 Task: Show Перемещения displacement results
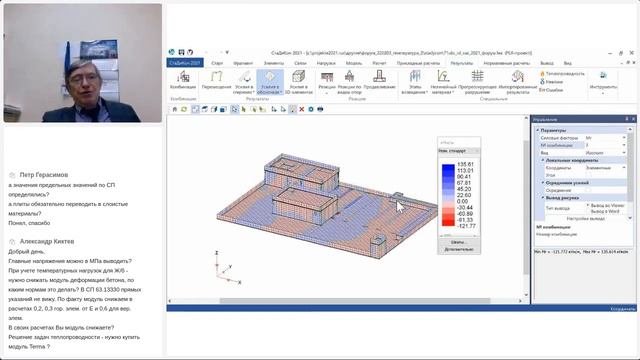coord(216,80)
